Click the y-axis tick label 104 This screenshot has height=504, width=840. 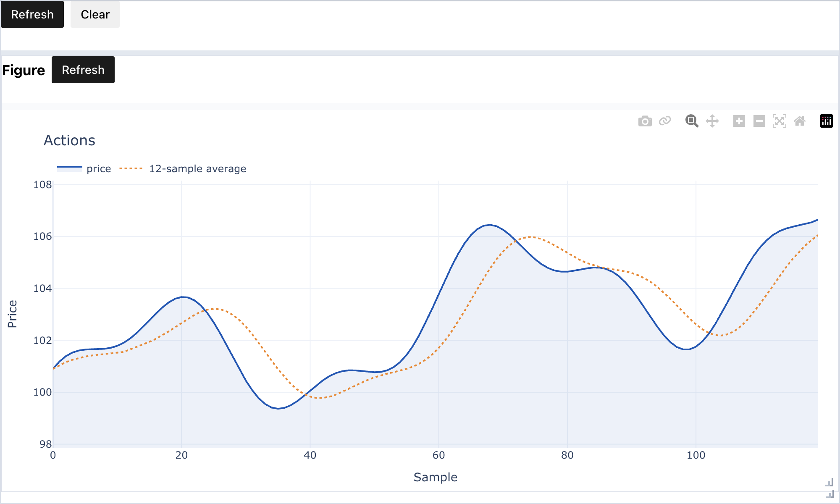tap(42, 289)
